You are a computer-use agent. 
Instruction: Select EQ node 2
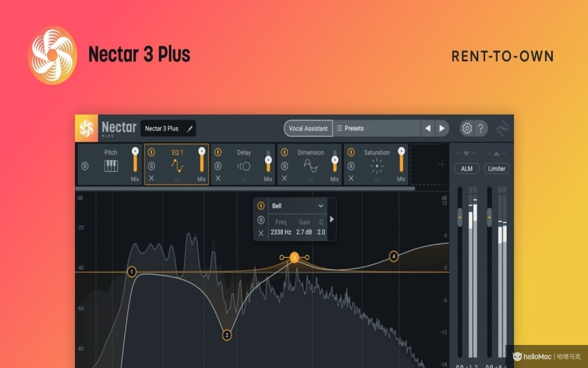pos(226,335)
